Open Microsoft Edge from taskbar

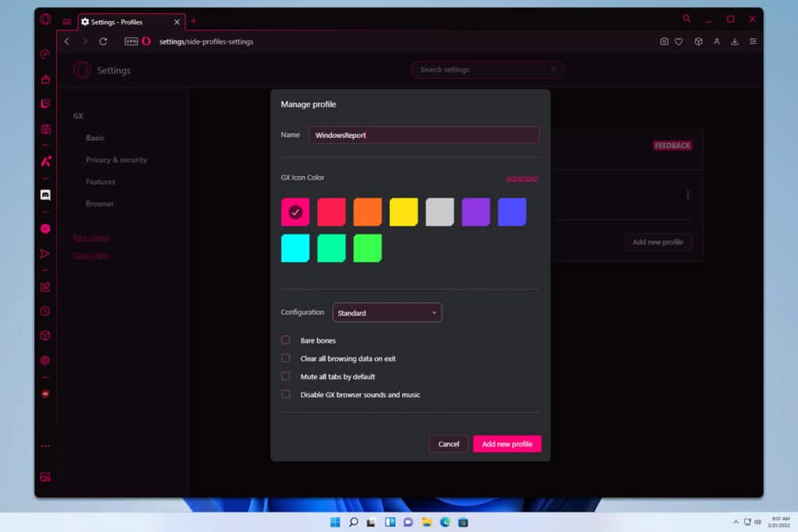(x=445, y=523)
